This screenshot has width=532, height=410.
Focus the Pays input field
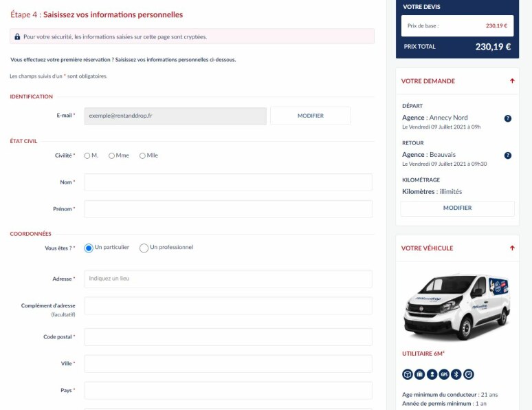(x=228, y=391)
